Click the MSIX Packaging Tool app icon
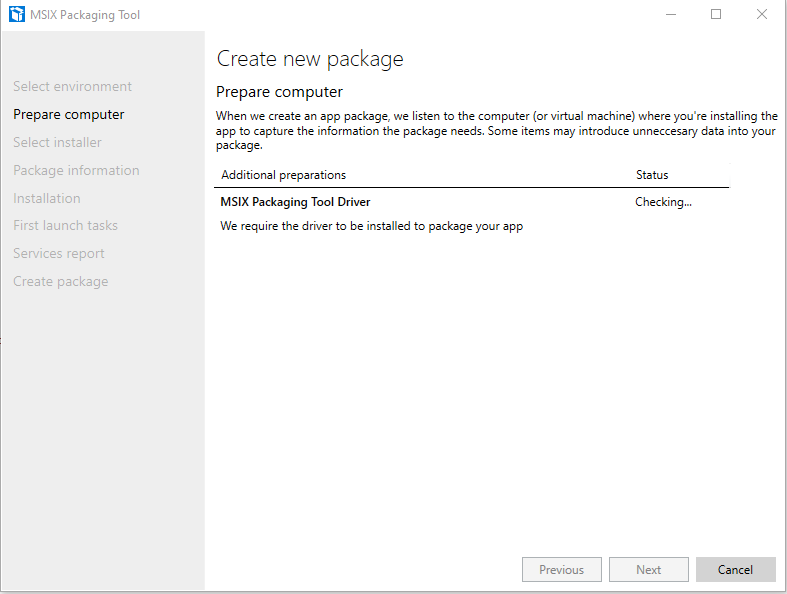 [x=16, y=15]
